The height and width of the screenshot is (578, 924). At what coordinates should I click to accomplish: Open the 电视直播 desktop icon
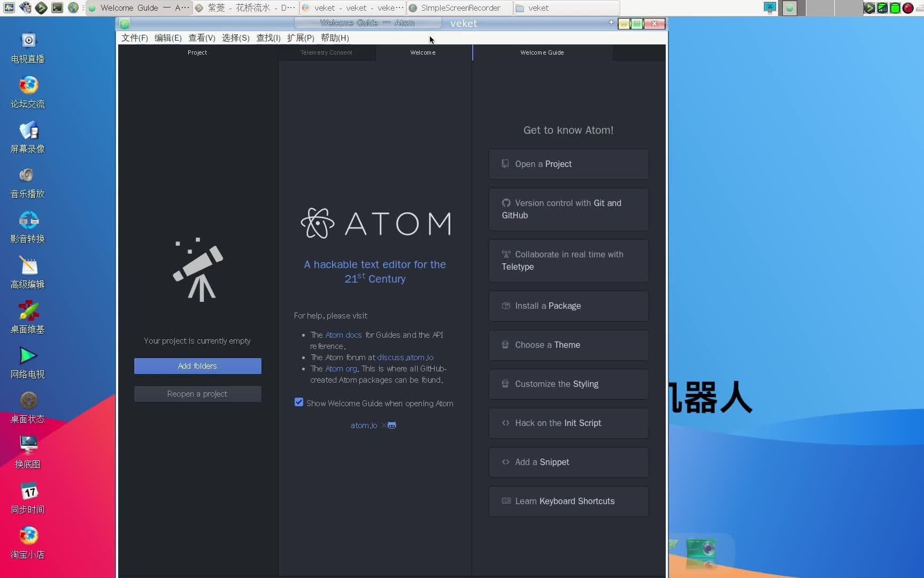28,48
